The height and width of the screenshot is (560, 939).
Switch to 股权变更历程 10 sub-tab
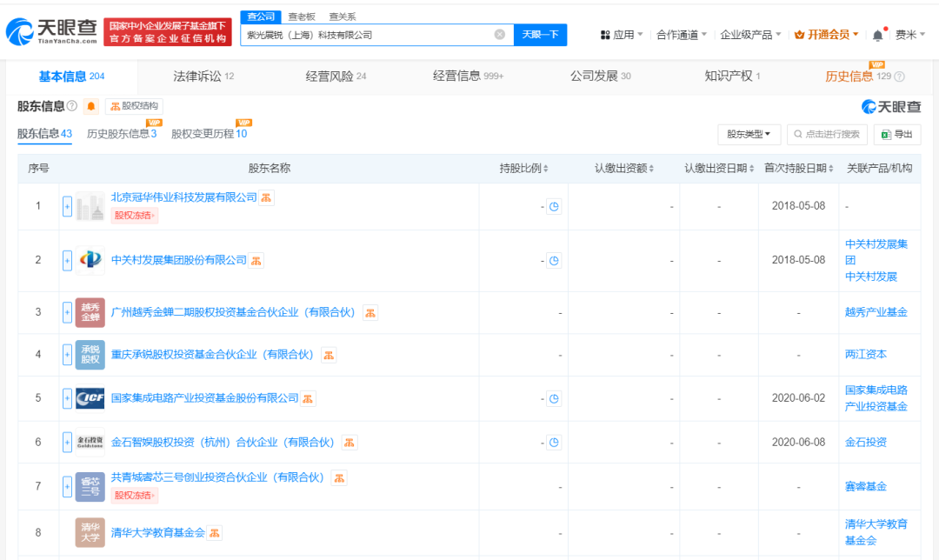[x=209, y=134]
